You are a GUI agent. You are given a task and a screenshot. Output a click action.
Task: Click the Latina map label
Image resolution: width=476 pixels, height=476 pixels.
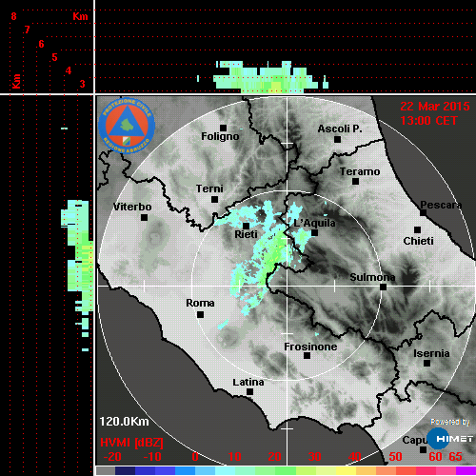click(248, 383)
